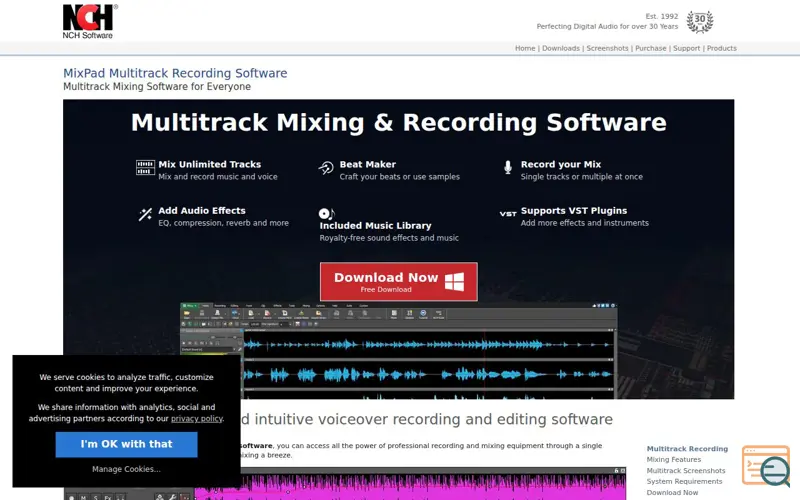
Task: Open MixPad Multitrack Recording Software title link
Action: 175,73
